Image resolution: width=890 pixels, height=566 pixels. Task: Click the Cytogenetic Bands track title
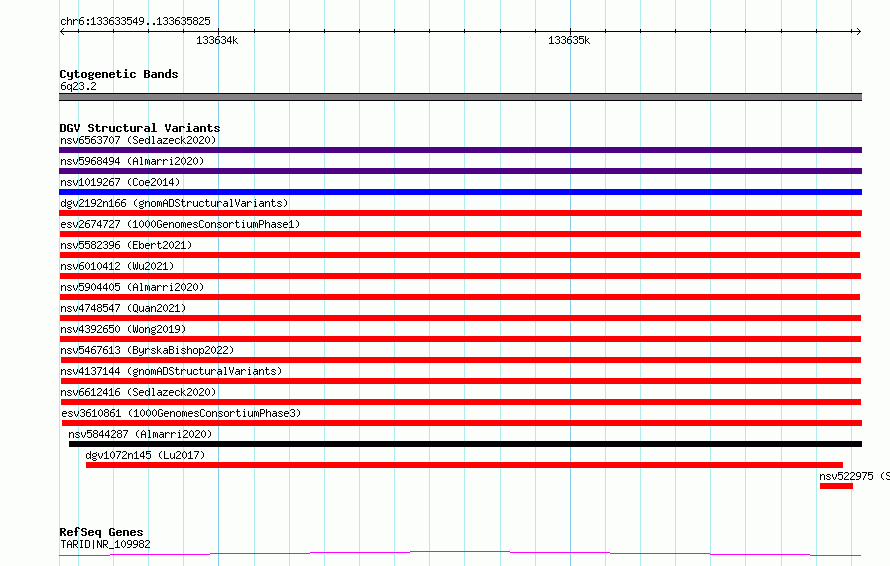[x=119, y=74]
